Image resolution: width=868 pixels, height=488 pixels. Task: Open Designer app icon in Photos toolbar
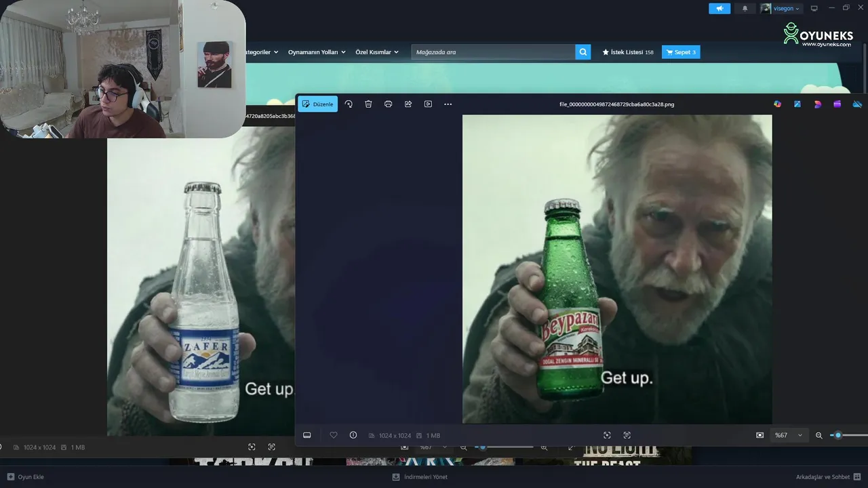pos(797,104)
